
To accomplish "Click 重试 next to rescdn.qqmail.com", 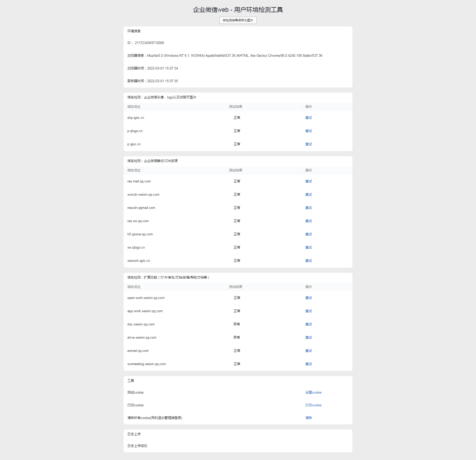I will (308, 208).
